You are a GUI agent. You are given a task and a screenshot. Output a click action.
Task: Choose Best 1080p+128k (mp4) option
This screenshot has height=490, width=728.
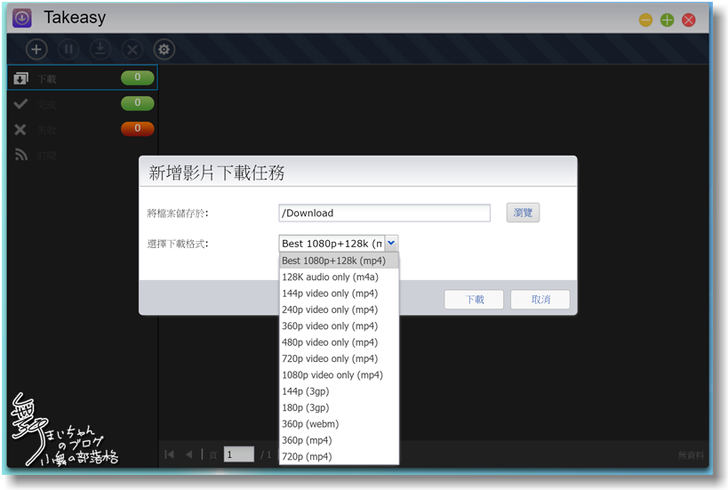[339, 261]
